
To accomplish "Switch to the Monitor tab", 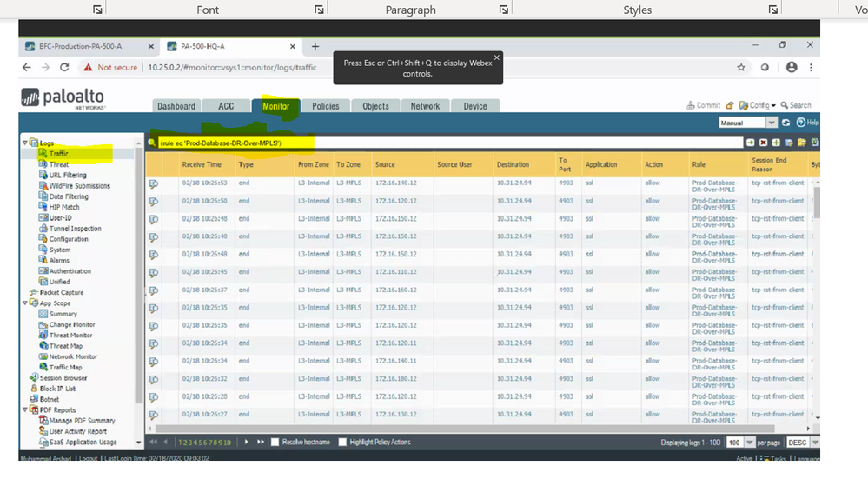I will (275, 106).
